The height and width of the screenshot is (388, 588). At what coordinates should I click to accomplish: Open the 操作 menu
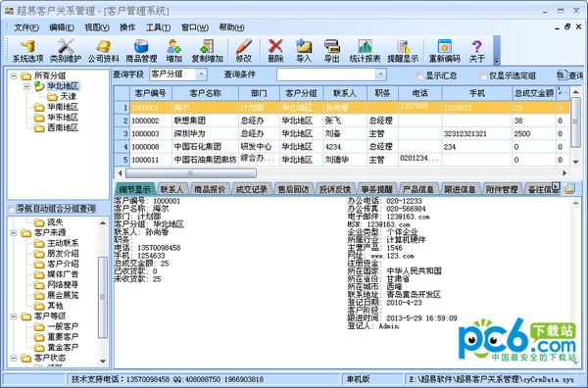127,27
